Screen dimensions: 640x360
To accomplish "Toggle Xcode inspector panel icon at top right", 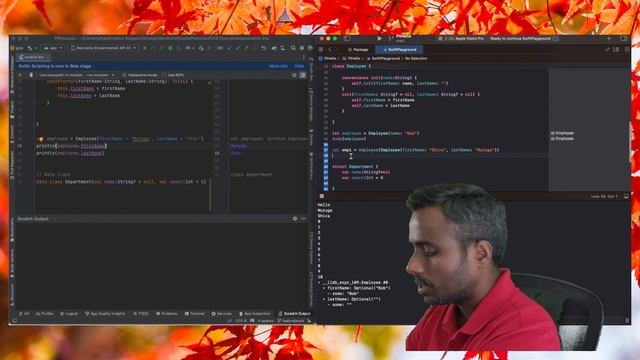I will click(624, 38).
